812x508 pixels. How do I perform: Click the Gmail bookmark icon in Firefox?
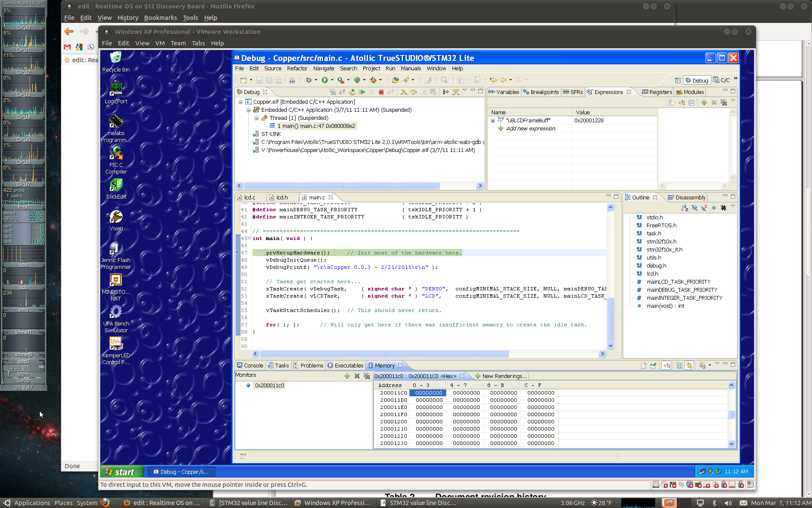click(67, 47)
